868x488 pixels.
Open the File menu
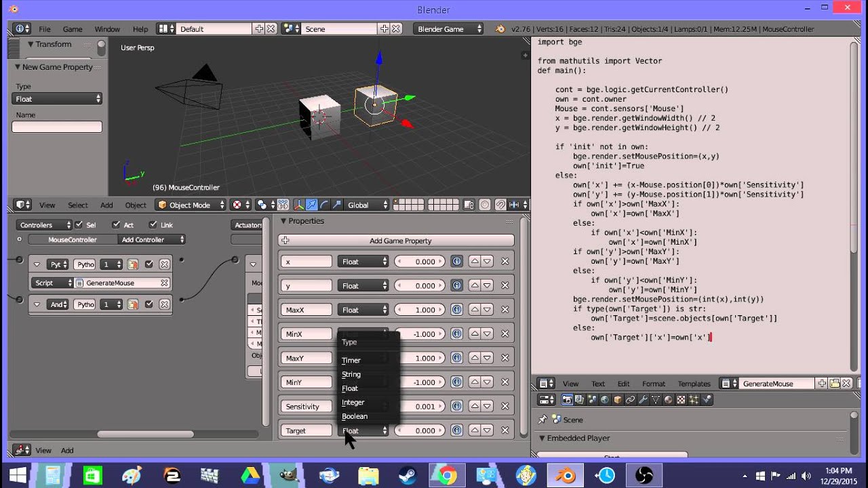coord(45,29)
